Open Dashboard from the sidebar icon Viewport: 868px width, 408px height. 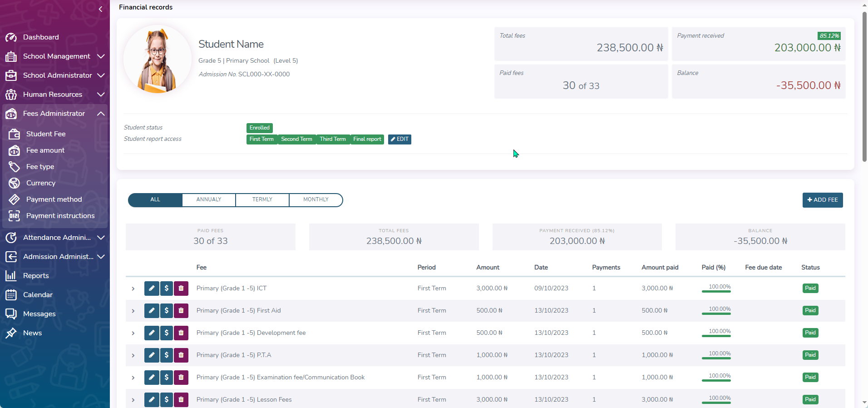click(x=11, y=37)
